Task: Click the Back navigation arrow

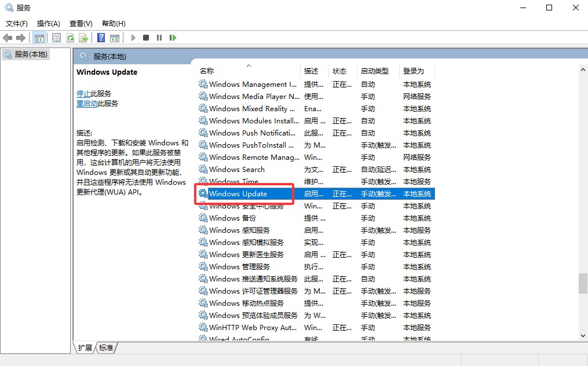Action: pyautogui.click(x=7, y=38)
